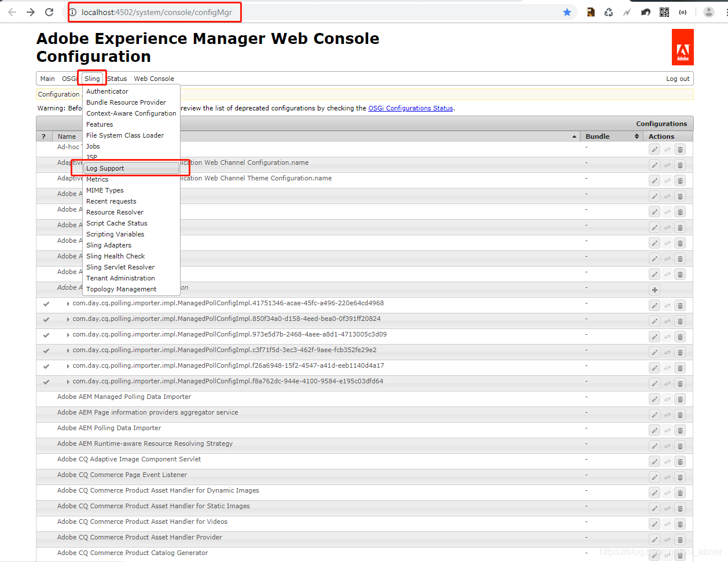Viewport: 728px width, 562px height.
Task: Click the browser forward arrow
Action: 31,12
